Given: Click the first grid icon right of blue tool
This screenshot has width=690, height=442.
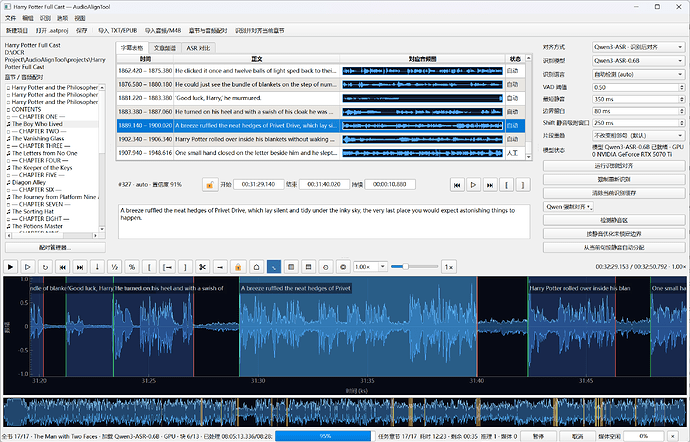Looking at the screenshot, I should [x=291, y=267].
